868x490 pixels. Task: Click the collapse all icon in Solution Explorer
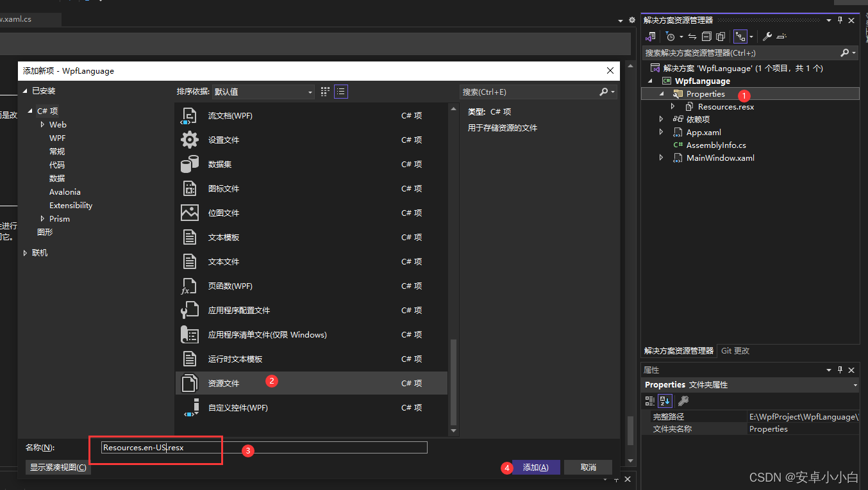pyautogui.click(x=706, y=37)
